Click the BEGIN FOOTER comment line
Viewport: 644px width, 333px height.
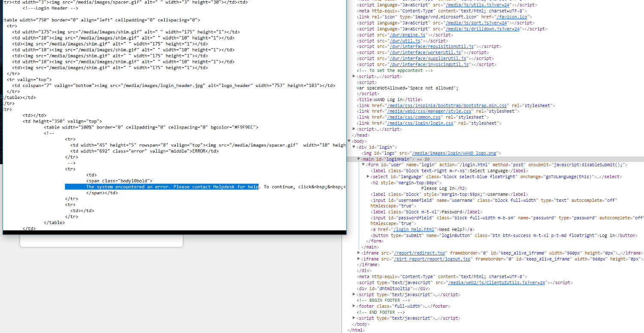[x=383, y=300]
